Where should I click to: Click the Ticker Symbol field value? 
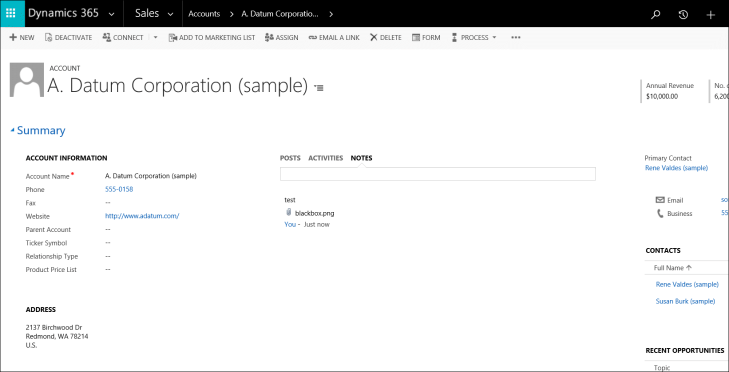coord(108,243)
